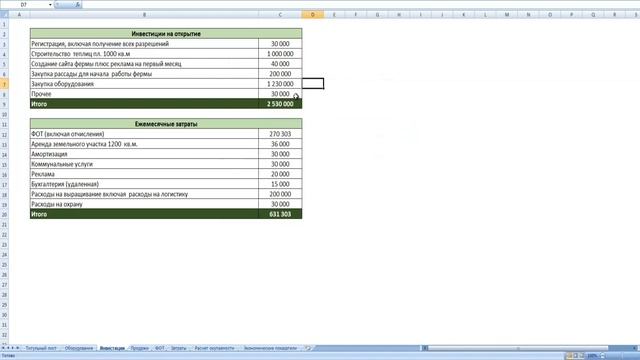Select cell with value 1 230 000
The image size is (640, 360).
pyautogui.click(x=280, y=84)
